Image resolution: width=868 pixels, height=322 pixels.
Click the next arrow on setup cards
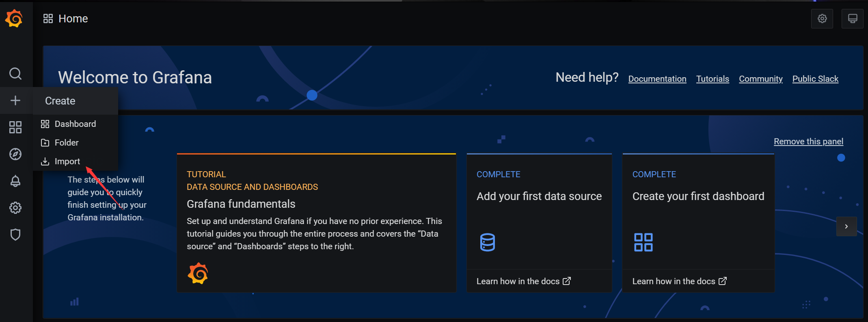tap(846, 226)
